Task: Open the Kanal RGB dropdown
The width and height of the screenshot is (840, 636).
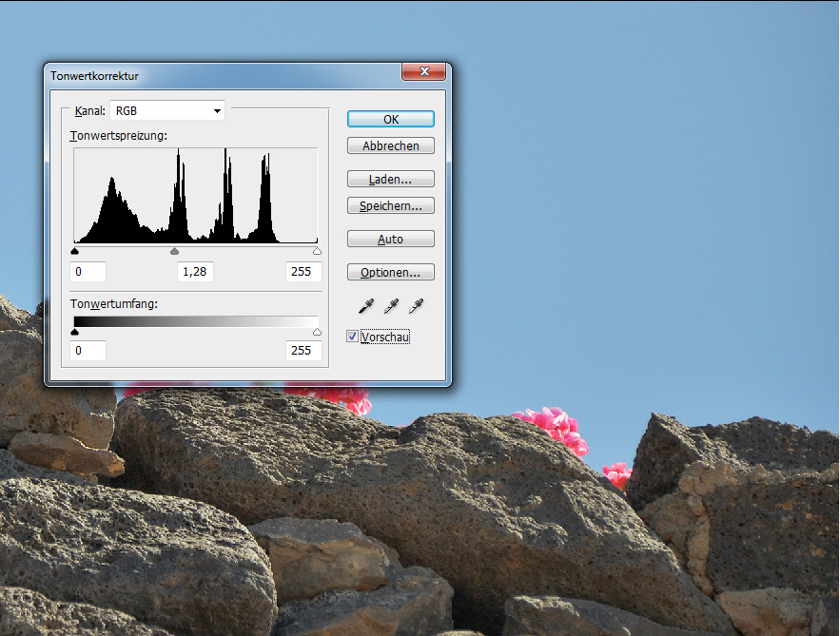Action: point(167,111)
